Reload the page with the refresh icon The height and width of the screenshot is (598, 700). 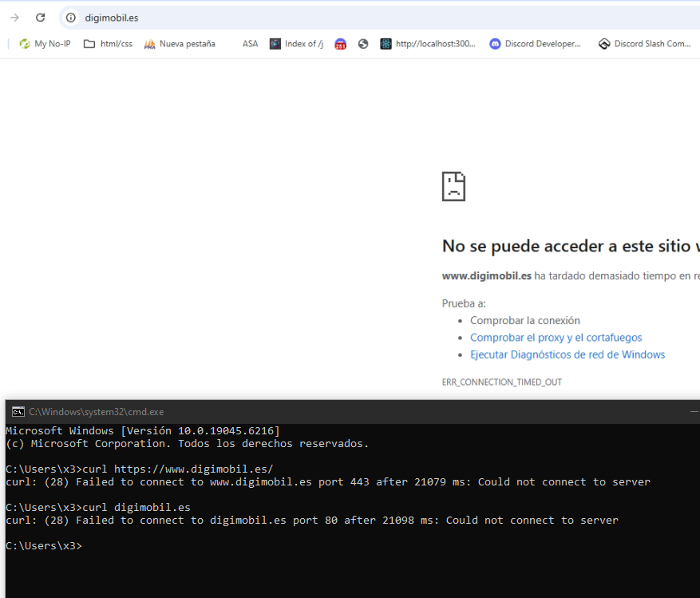[40, 18]
